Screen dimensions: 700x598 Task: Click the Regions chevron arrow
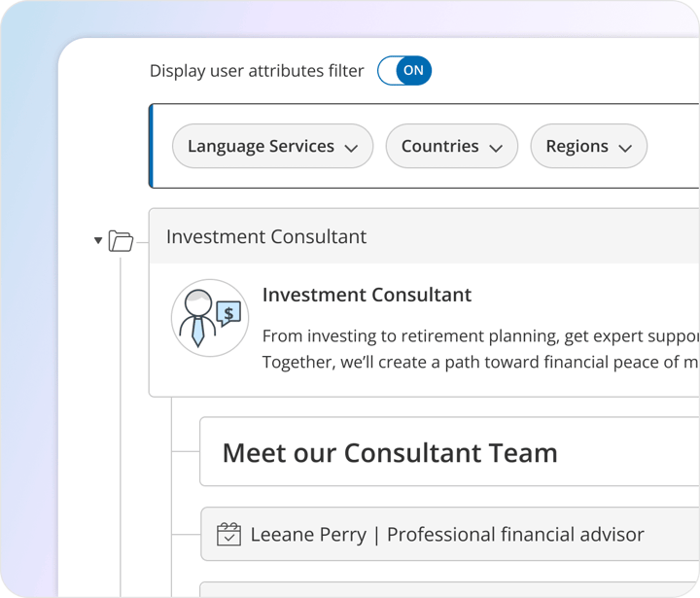[x=625, y=149]
